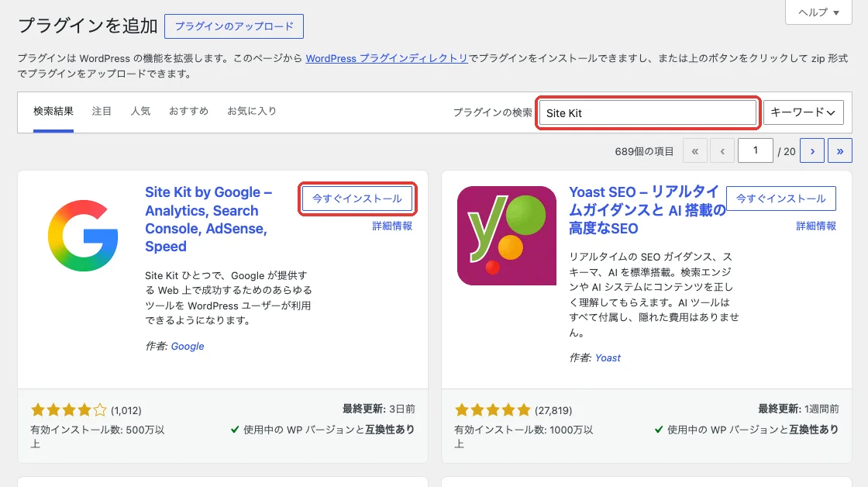Open the お気に入り tab
The height and width of the screenshot is (487, 868).
click(252, 111)
